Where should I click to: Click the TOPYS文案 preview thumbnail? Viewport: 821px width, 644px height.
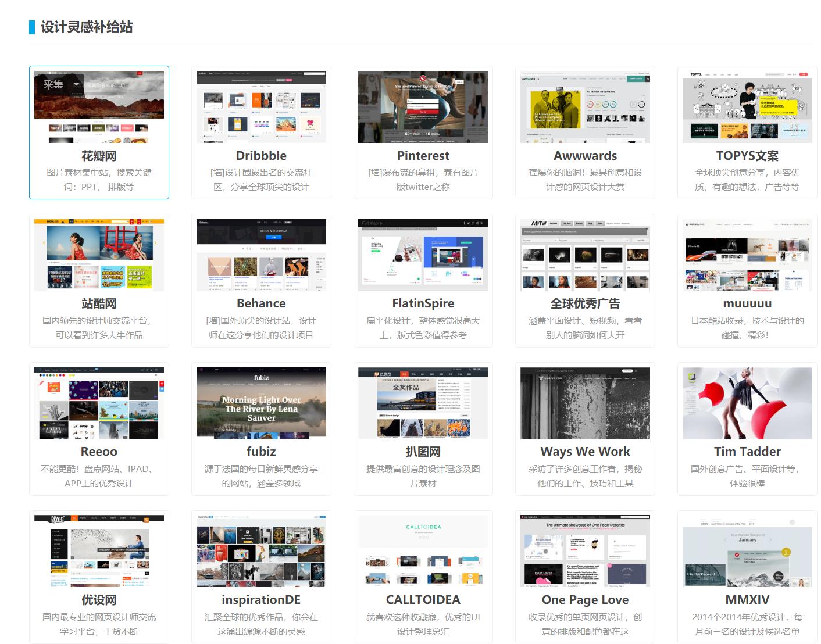tap(747, 107)
